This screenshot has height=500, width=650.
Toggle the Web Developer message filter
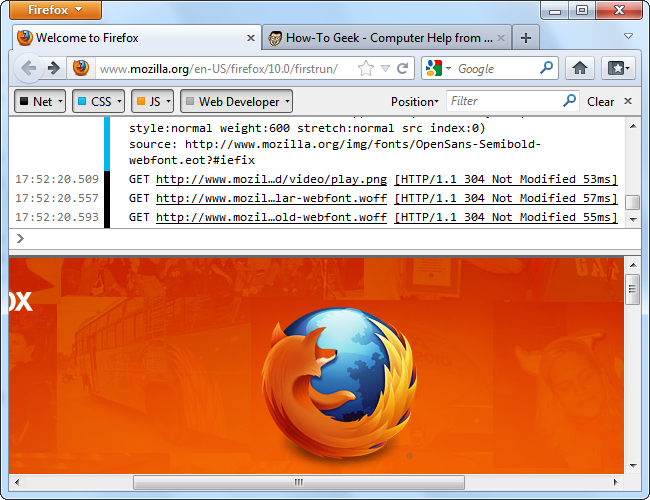(233, 101)
